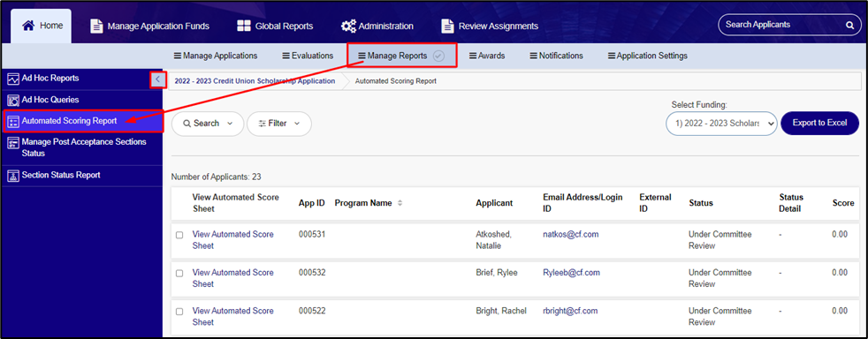Click the Manage Application Funds document icon
868x339 pixels.
[97, 26]
